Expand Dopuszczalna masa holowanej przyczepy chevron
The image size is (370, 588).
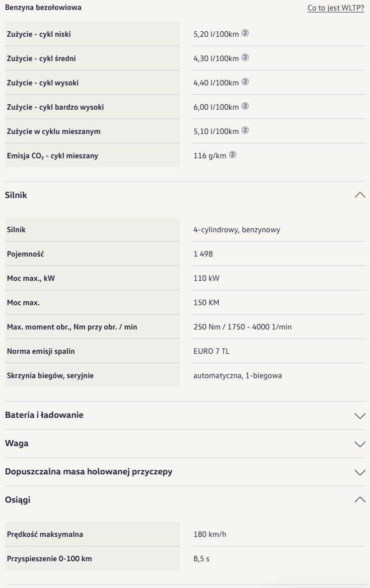coord(360,472)
